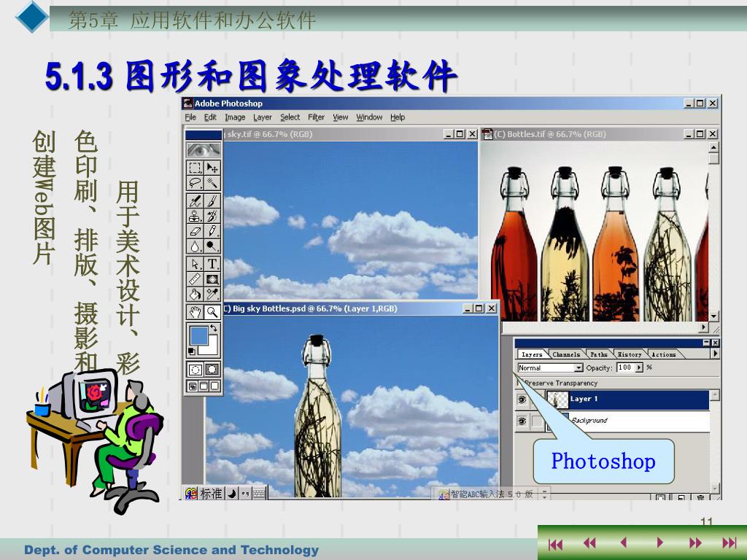Select the History Brush tool

coord(212,216)
